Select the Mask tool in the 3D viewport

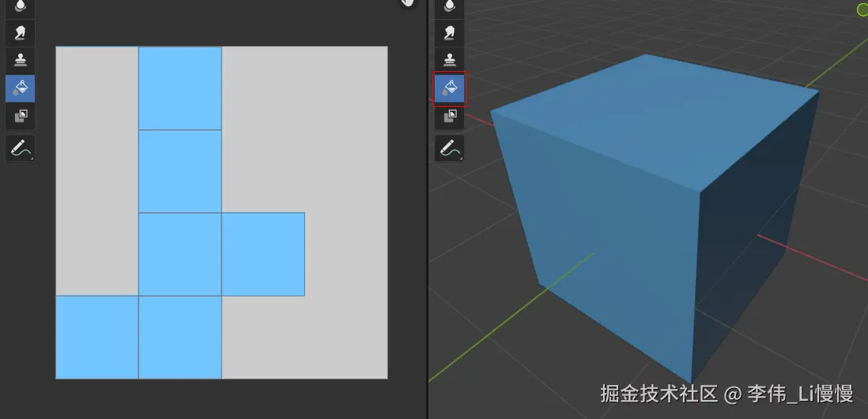[450, 116]
